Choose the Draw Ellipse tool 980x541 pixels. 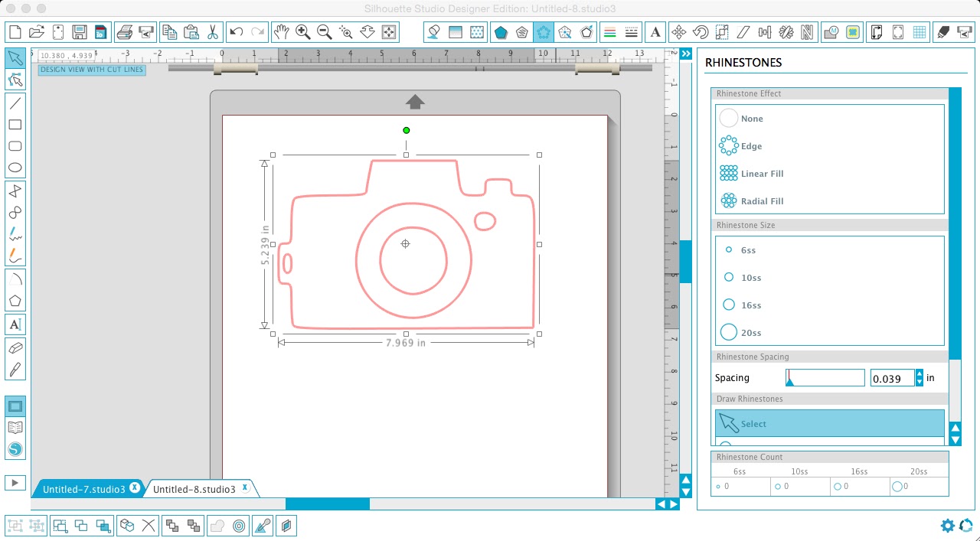point(15,168)
